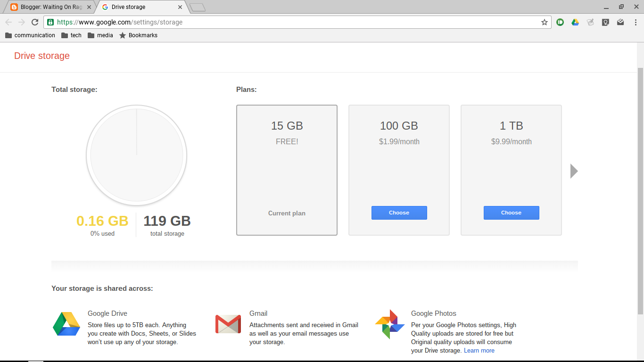This screenshot has height=362, width=644.
Task: Open the Google Drive extension icon in toolbar
Action: [575, 22]
